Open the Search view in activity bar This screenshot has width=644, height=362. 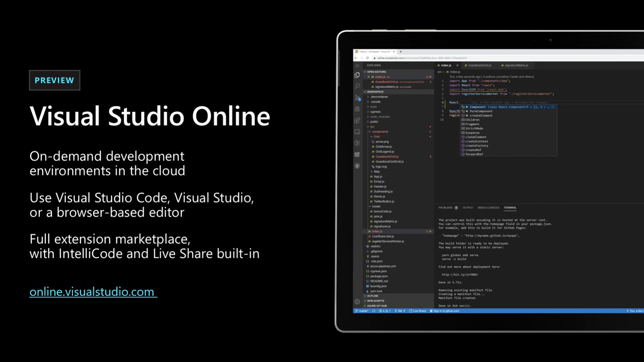click(357, 86)
